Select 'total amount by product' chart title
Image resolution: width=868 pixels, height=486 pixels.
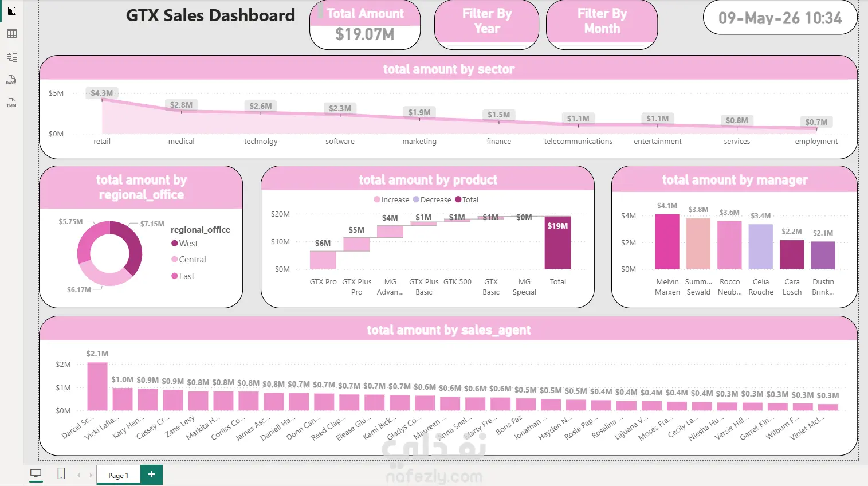(x=428, y=180)
